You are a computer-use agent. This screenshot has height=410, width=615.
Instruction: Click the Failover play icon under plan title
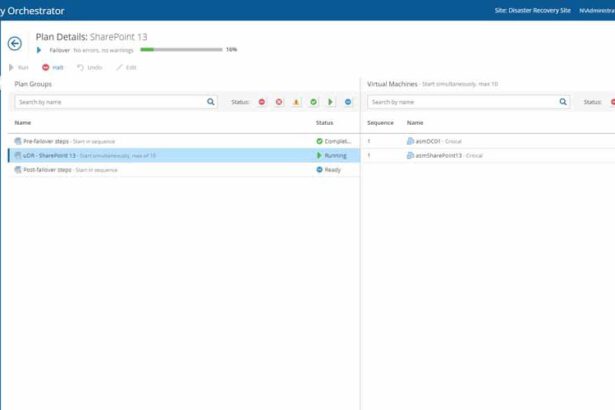pos(39,50)
